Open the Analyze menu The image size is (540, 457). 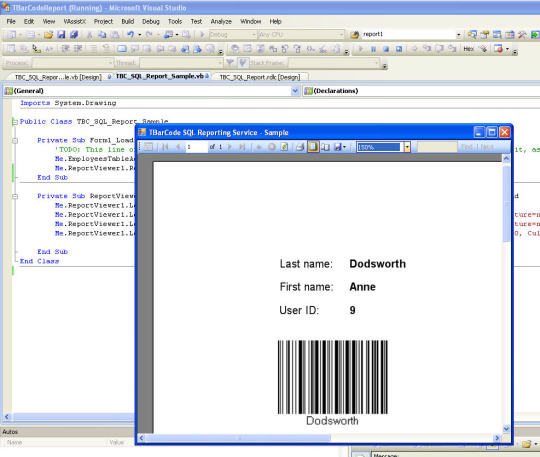[x=221, y=21]
